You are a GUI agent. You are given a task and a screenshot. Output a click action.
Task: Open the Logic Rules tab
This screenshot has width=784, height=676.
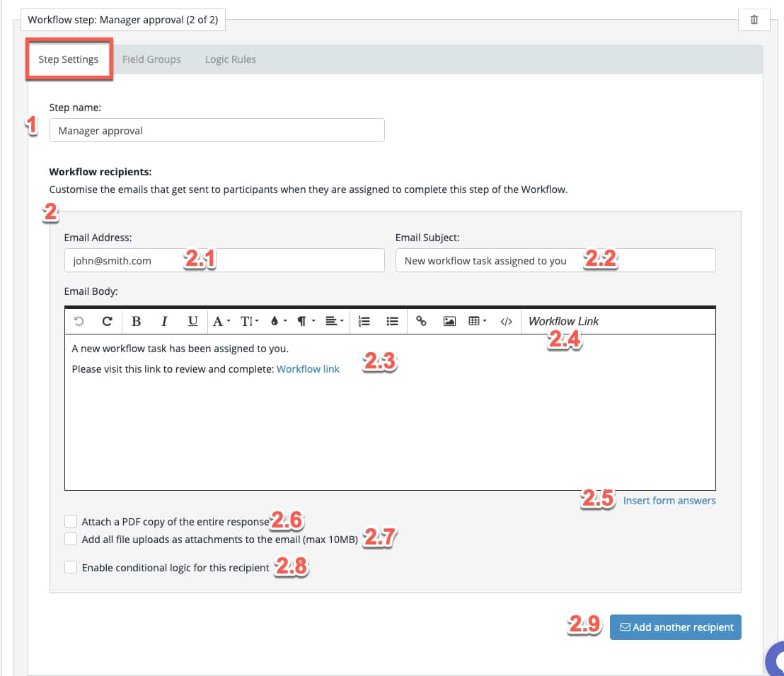pos(230,59)
